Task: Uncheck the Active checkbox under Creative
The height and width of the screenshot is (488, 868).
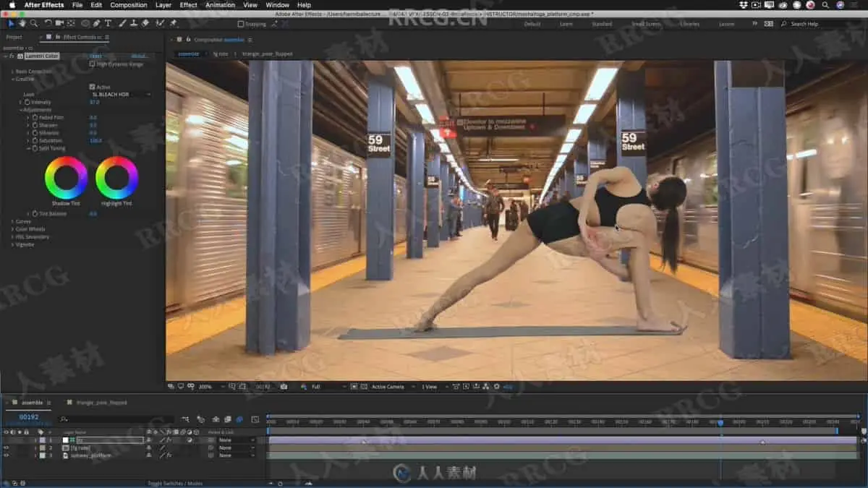Action: pyautogui.click(x=91, y=87)
